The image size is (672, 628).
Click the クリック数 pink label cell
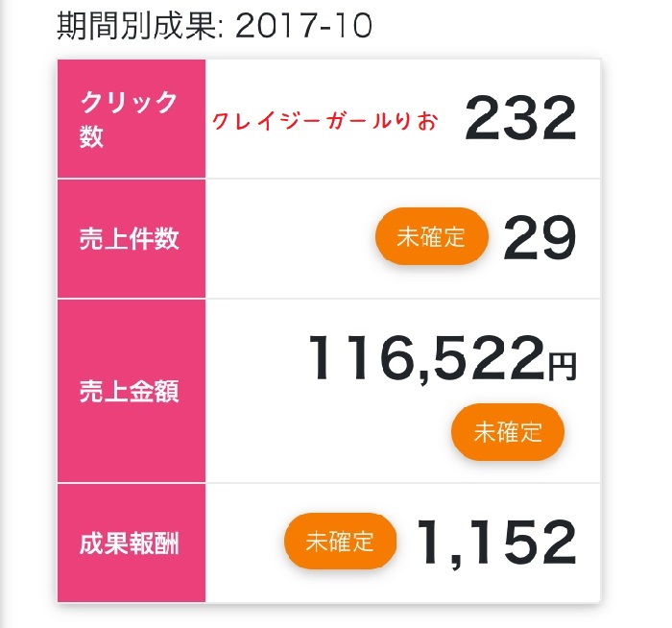click(x=132, y=119)
